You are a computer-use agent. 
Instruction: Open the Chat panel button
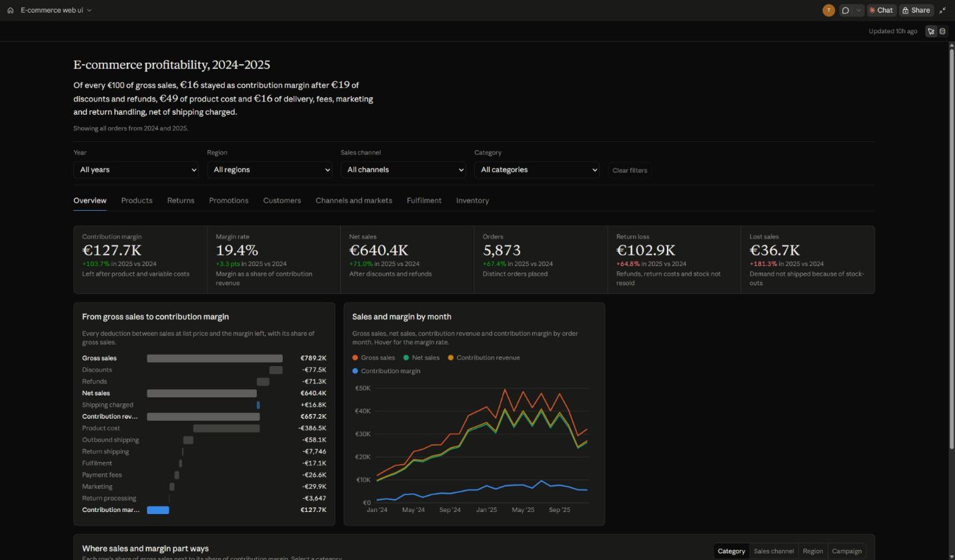(881, 10)
